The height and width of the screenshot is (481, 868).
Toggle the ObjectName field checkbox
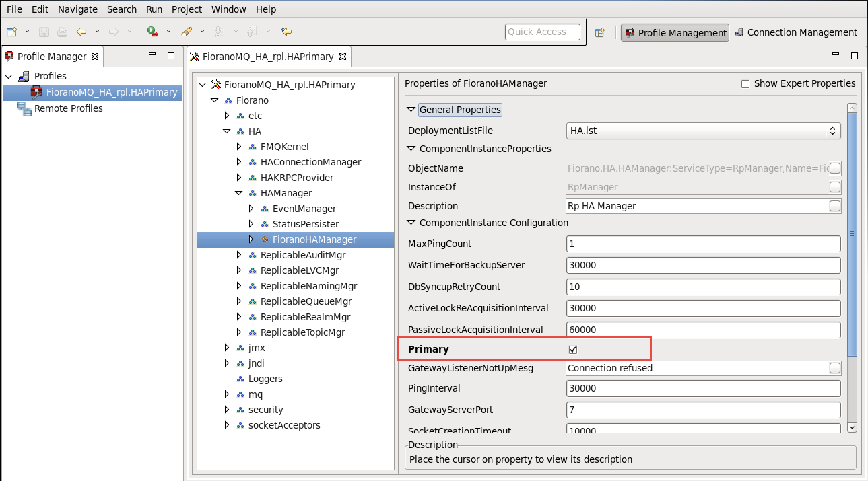pos(835,168)
